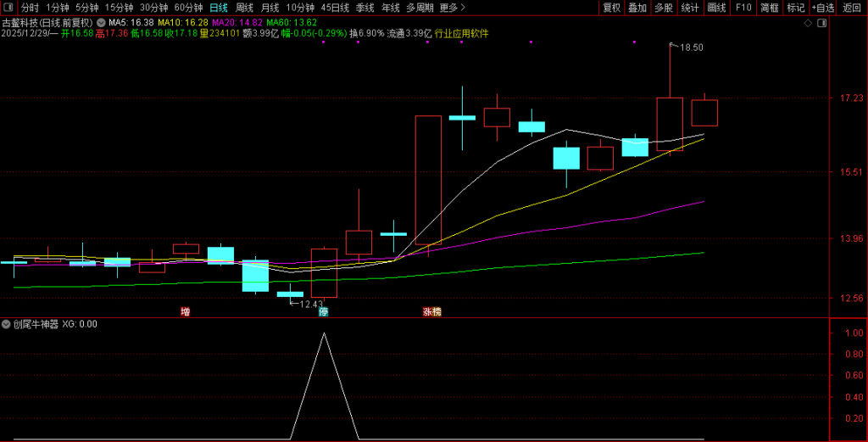Click +自选 to add to watchlist

(x=822, y=8)
